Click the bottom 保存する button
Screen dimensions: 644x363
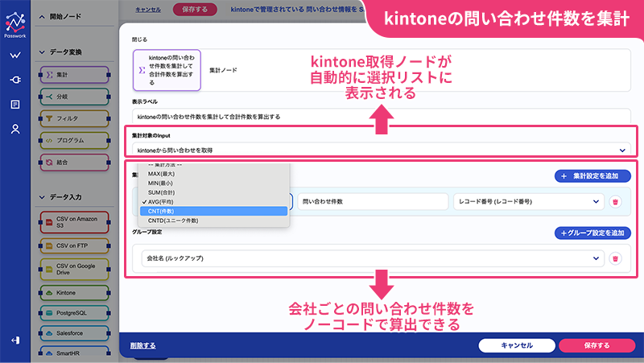pos(597,345)
